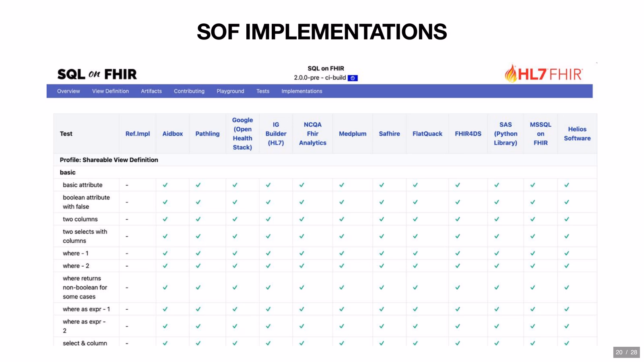Open the FHIR4DS column link
644x362 pixels.
(468, 134)
